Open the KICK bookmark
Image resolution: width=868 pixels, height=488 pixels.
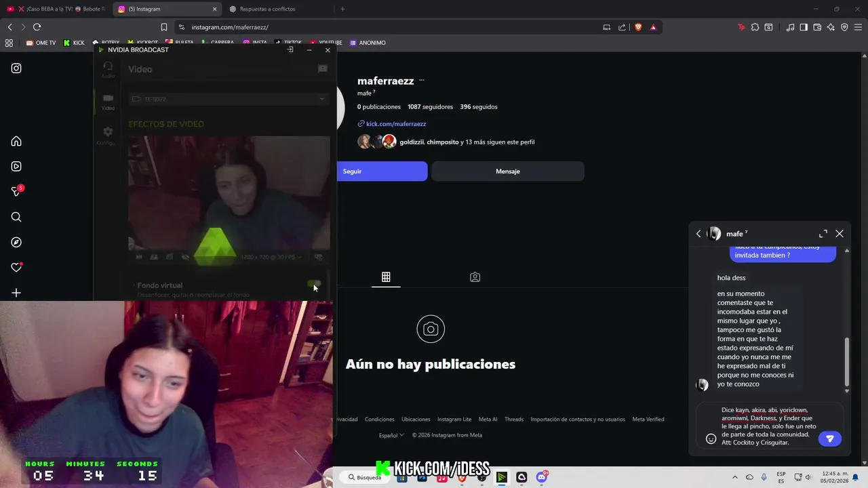pyautogui.click(x=74, y=43)
